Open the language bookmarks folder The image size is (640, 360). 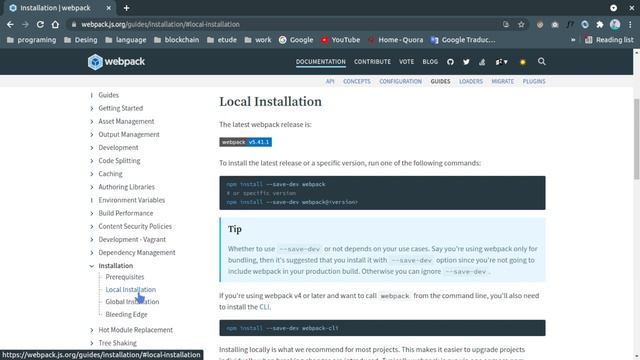pos(126,40)
